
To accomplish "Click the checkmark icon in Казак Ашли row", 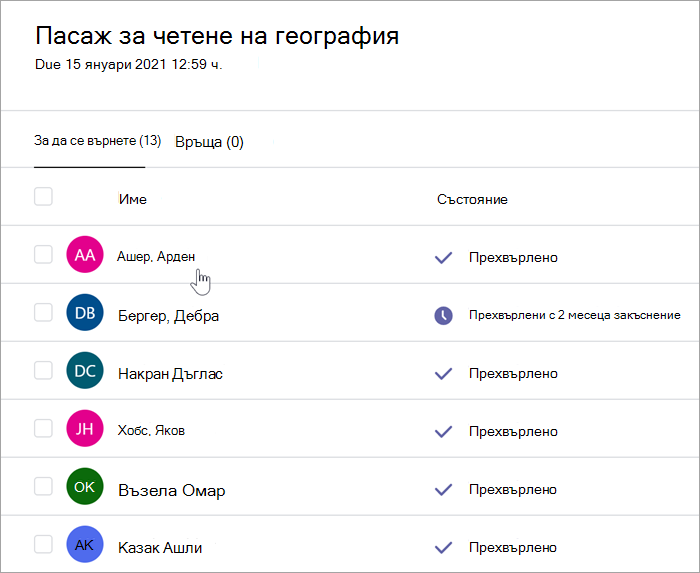I will tap(443, 548).
